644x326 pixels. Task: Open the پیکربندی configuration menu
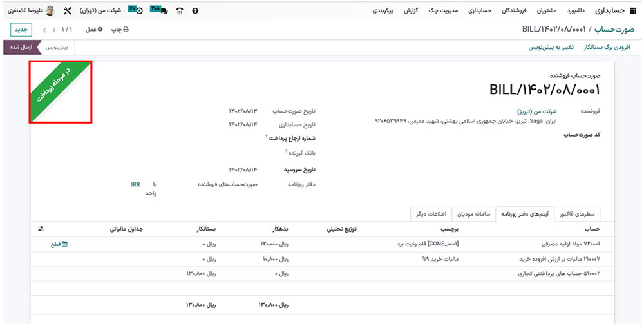pos(386,11)
